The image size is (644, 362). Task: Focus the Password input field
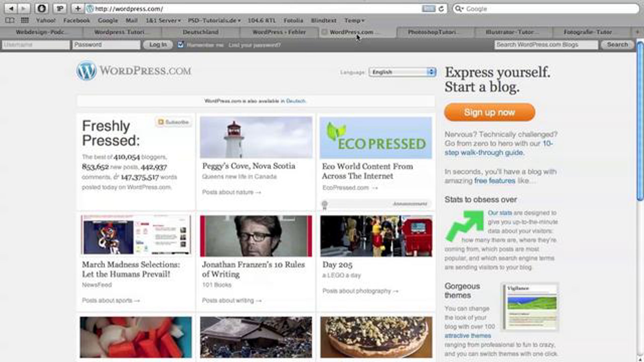pos(106,45)
